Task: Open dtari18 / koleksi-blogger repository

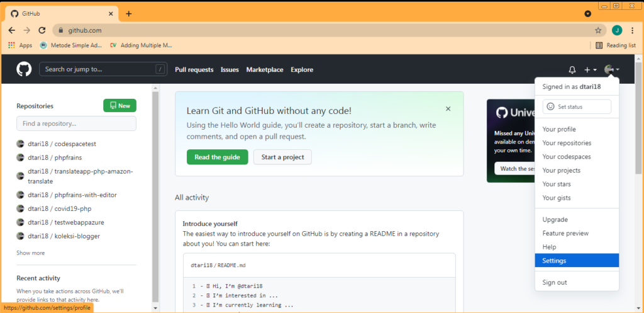Action: click(x=64, y=236)
